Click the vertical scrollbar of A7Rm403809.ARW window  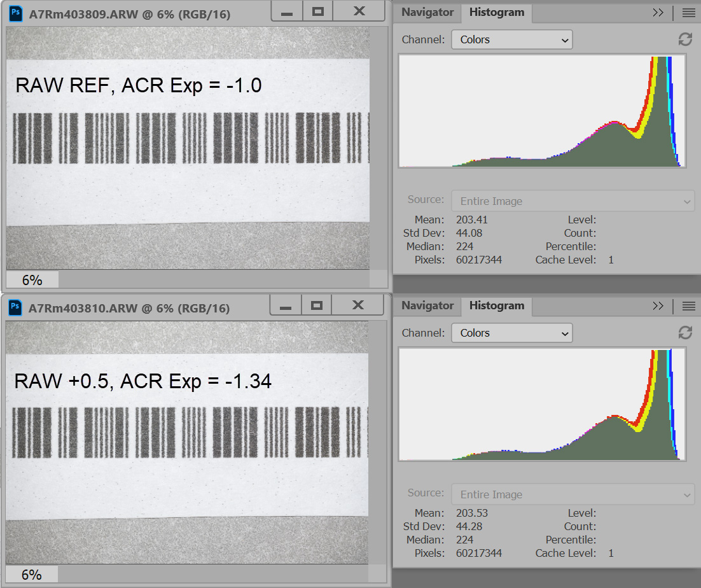point(378,148)
